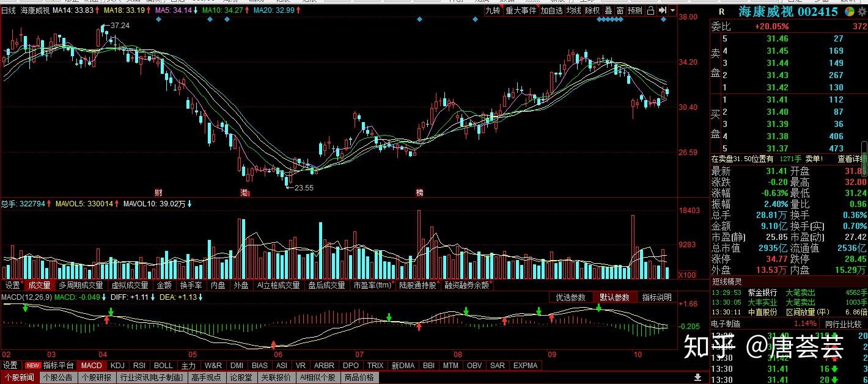Open the 个股新闻 news tab
The width and height of the screenshot is (868, 384).
click(x=20, y=378)
